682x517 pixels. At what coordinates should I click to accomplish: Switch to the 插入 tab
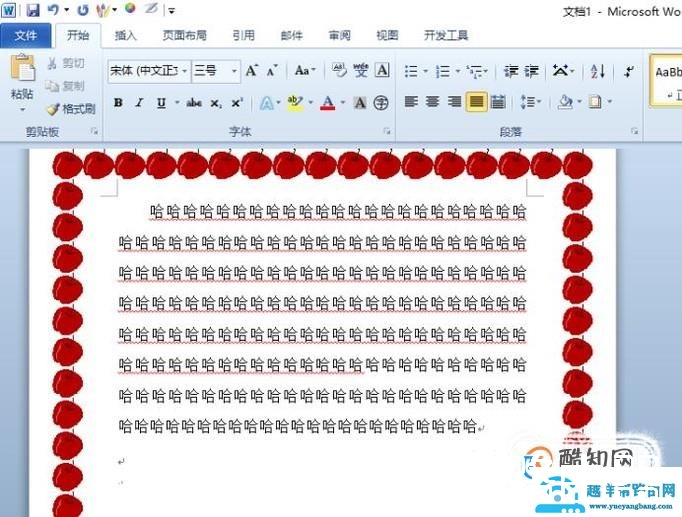pyautogui.click(x=125, y=35)
